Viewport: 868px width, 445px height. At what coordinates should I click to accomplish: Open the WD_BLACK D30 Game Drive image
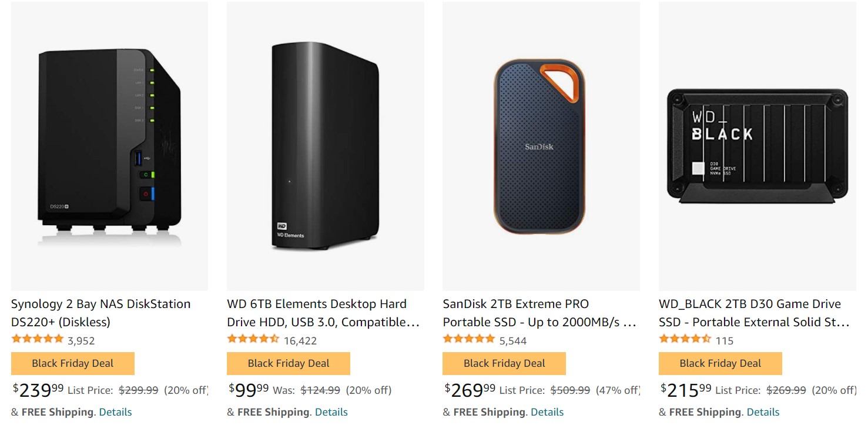tap(757, 146)
